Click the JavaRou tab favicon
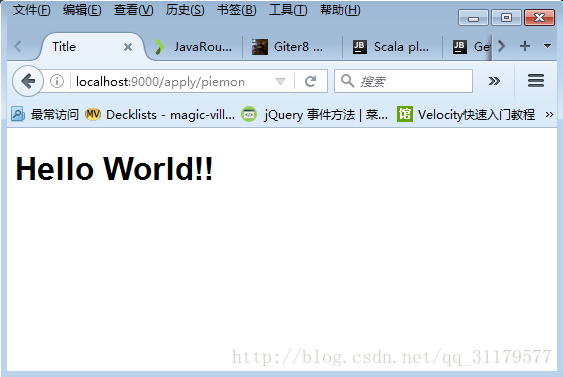563x377 pixels. 160,47
